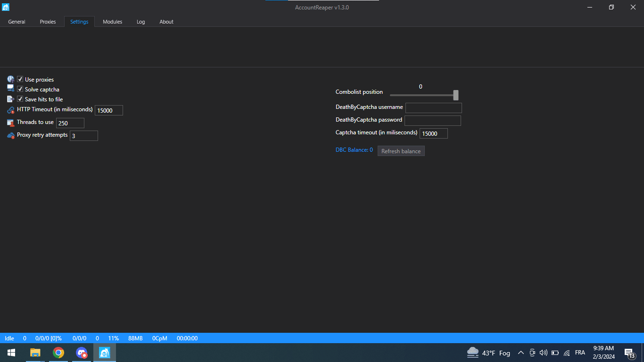Click the Captcha timeout input field
This screenshot has width=644, height=362.
434,133
